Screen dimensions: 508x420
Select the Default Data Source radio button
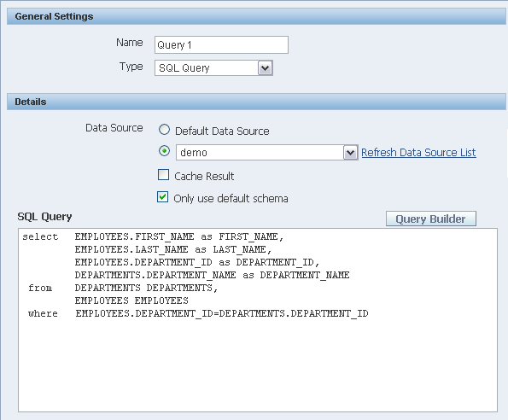pyautogui.click(x=164, y=130)
